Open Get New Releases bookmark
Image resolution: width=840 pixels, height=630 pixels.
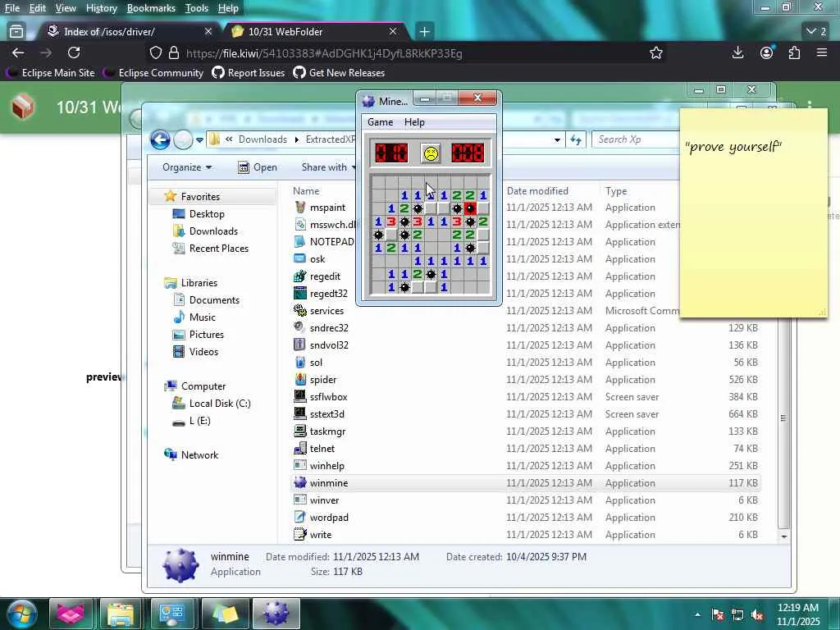tap(340, 73)
